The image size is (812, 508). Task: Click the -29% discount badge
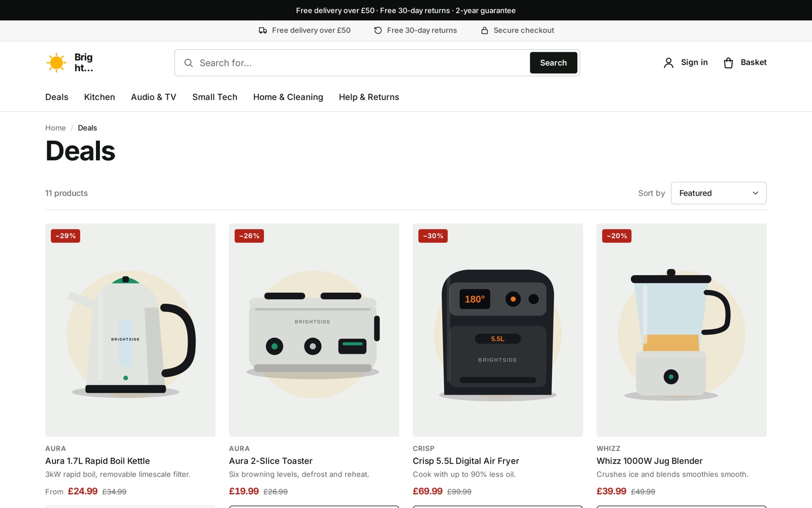65,236
